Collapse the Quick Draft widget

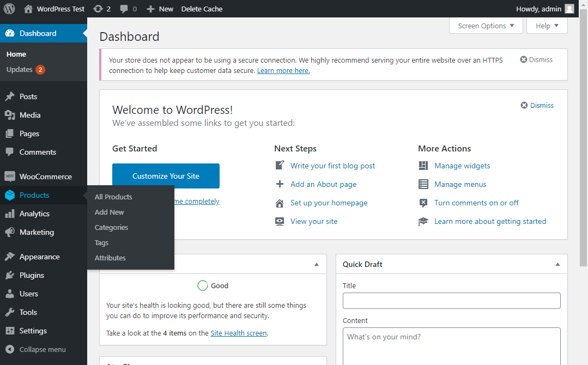[x=557, y=264]
